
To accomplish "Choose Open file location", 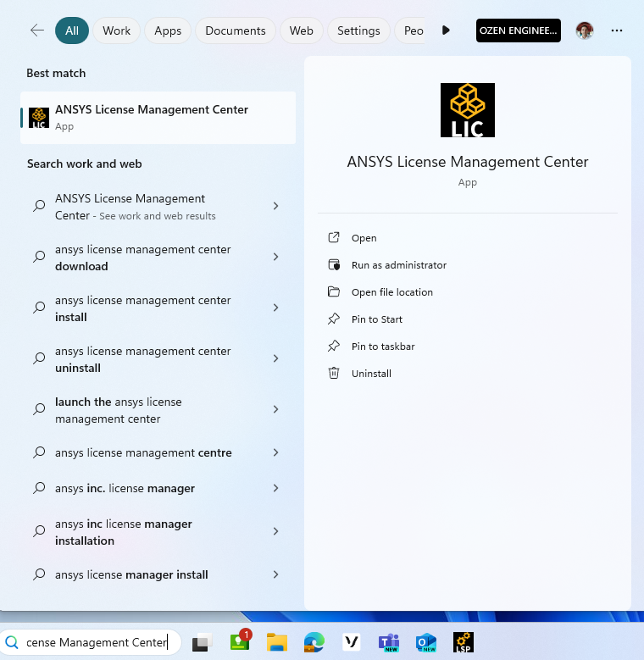I will [391, 292].
